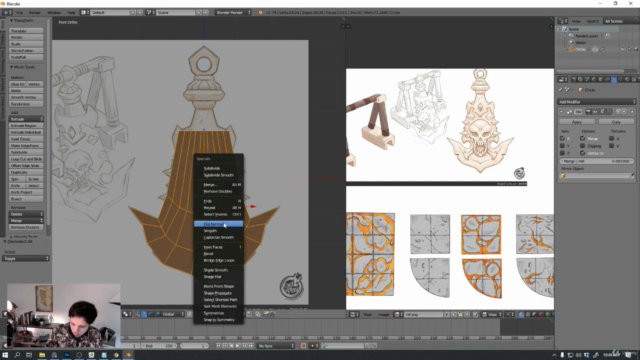Viewport: 640px width, 360px height.
Task: Choose Flip Normals in the Specials menu
Action: coord(218,224)
